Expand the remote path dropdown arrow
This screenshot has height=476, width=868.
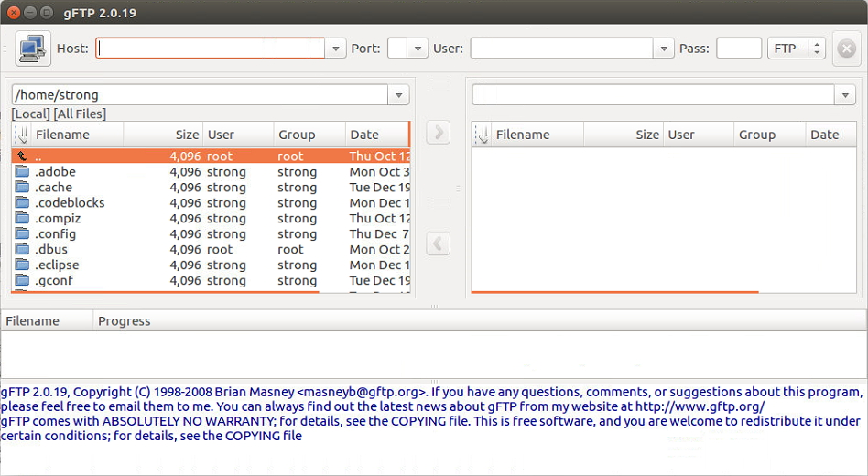coord(845,95)
